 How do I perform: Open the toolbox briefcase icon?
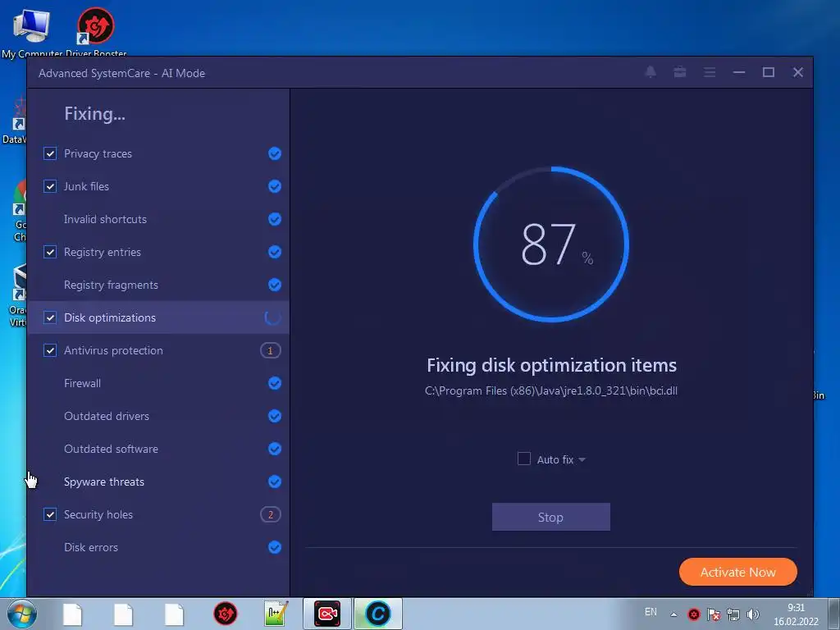[x=680, y=72]
